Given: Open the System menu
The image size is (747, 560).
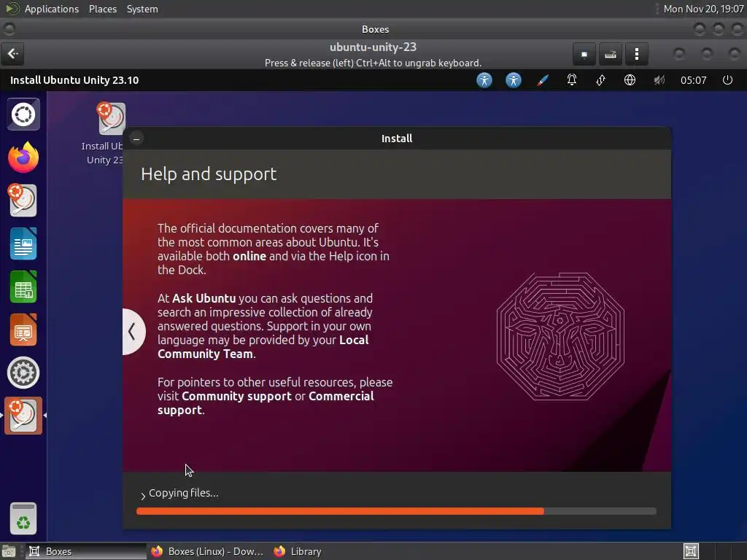Looking at the screenshot, I should [142, 9].
